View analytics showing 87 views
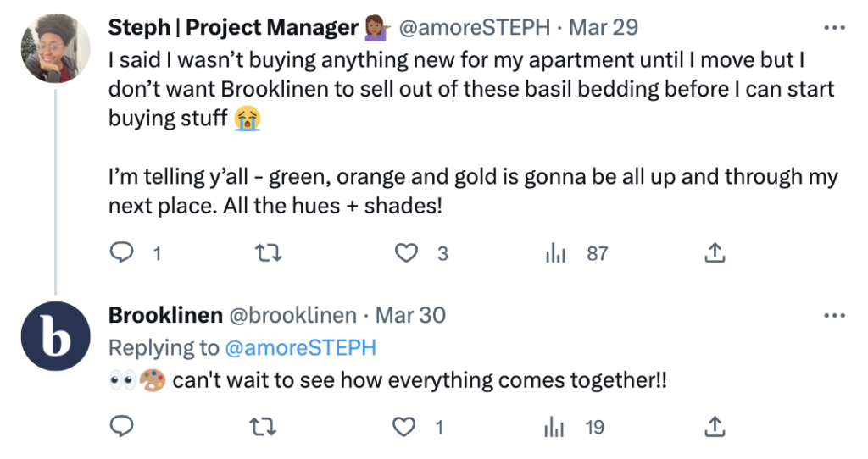This screenshot has width=868, height=459. tap(556, 252)
